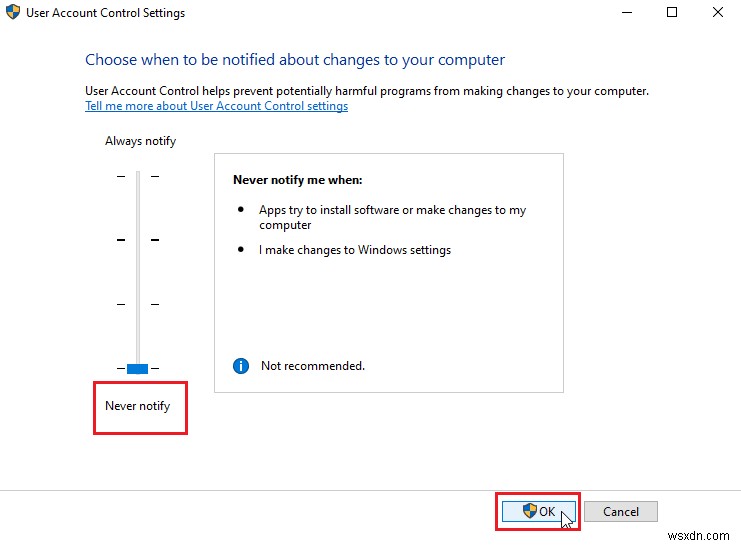Set slider to second tick from top
Viewport: 741px width, 546px height.
[137, 240]
